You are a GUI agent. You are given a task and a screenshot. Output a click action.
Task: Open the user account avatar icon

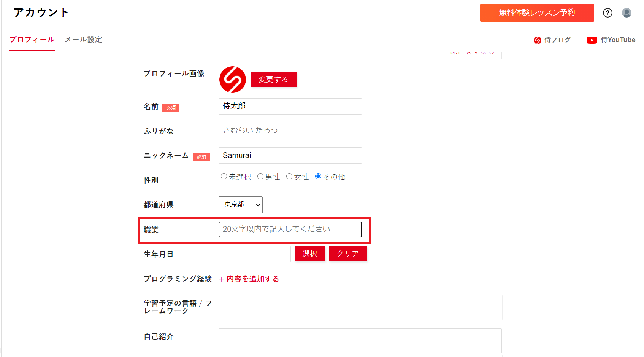(x=627, y=13)
